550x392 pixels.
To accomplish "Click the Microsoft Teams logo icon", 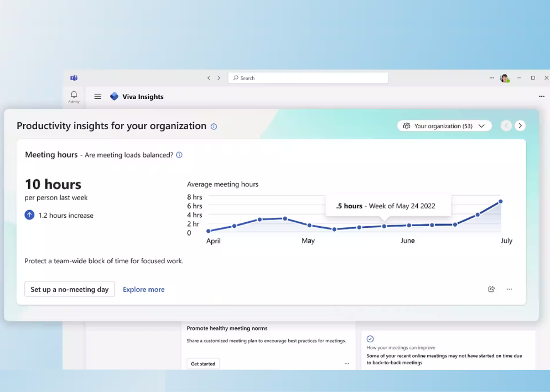I will pyautogui.click(x=74, y=78).
